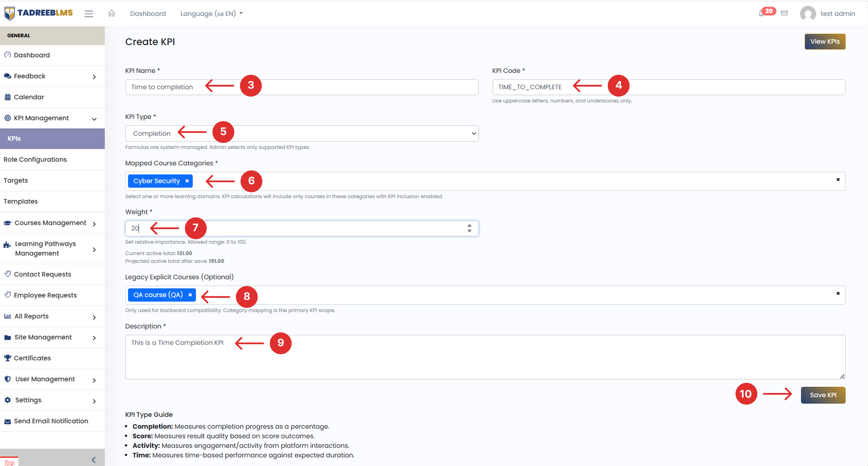This screenshot has width=868, height=466.
Task: Decrease the Weight value with down arrow
Action: point(469,231)
